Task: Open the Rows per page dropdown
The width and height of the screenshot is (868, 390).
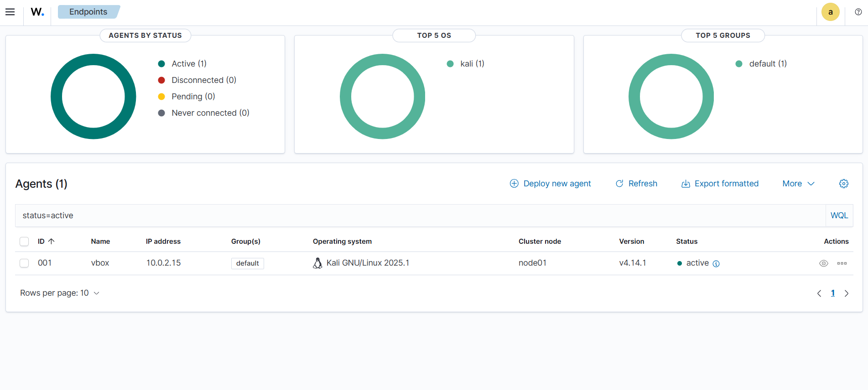Action: pyautogui.click(x=59, y=293)
